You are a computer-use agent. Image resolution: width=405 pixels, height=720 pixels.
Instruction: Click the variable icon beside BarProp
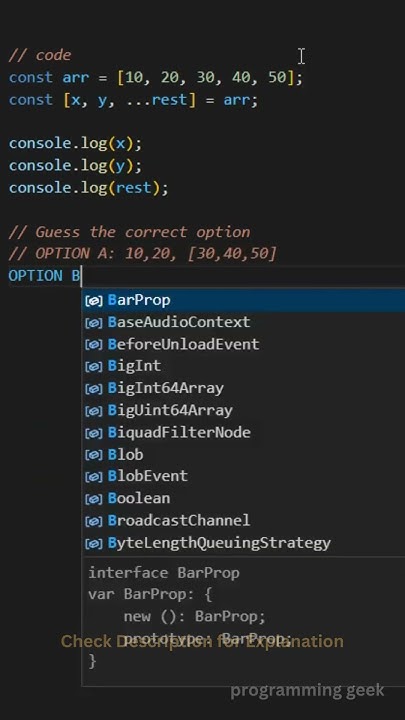tap(94, 301)
